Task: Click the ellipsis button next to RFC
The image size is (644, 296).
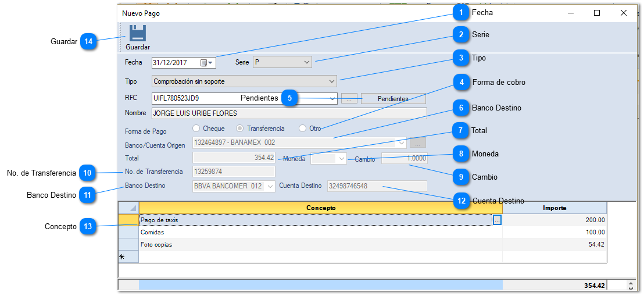Action: click(x=349, y=99)
